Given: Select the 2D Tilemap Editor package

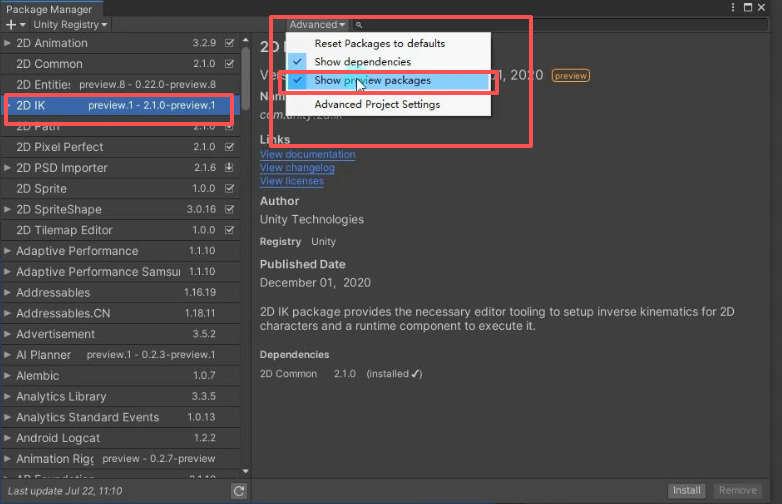Looking at the screenshot, I should pos(121,230).
